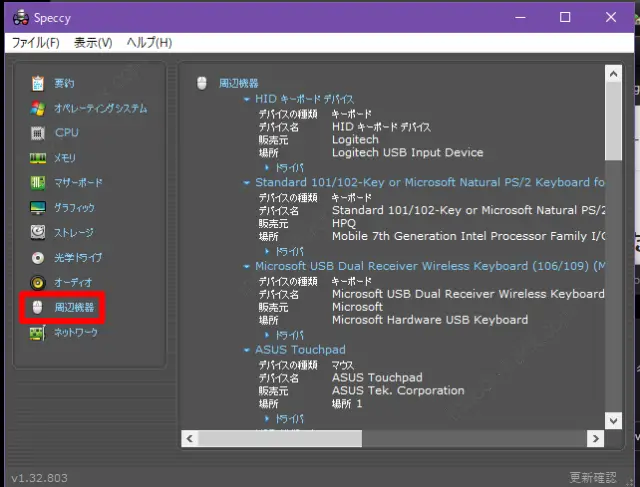Click the vertical scrollbar down arrow

(x=613, y=421)
